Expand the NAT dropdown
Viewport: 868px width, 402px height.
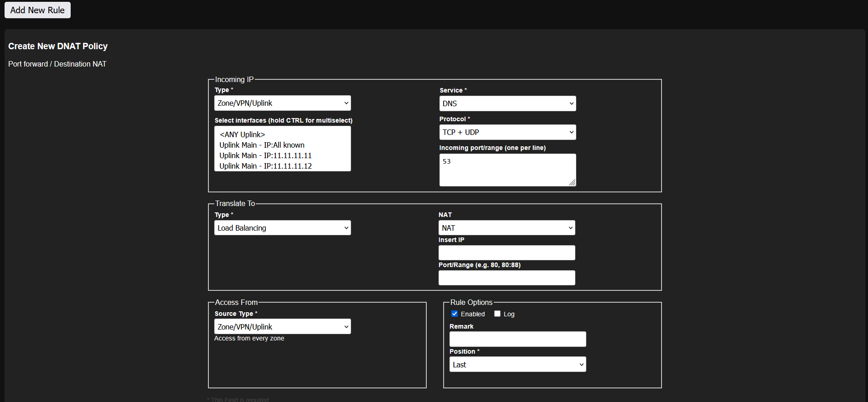coord(506,228)
